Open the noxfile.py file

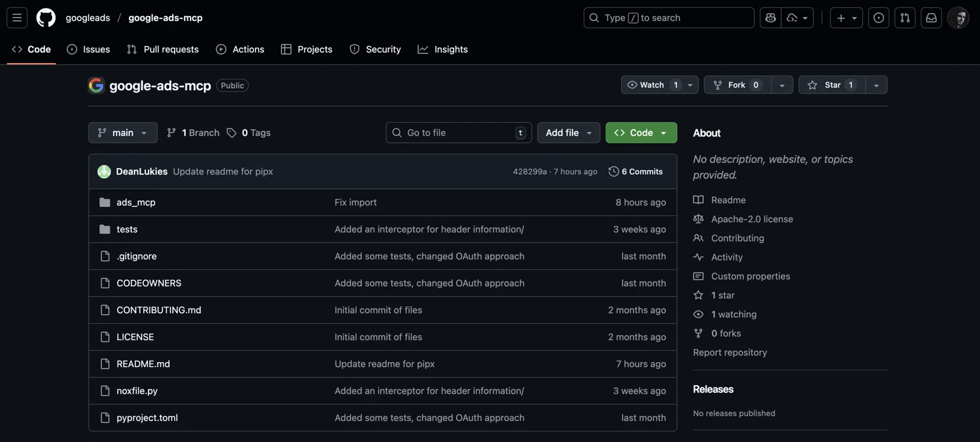click(x=137, y=391)
